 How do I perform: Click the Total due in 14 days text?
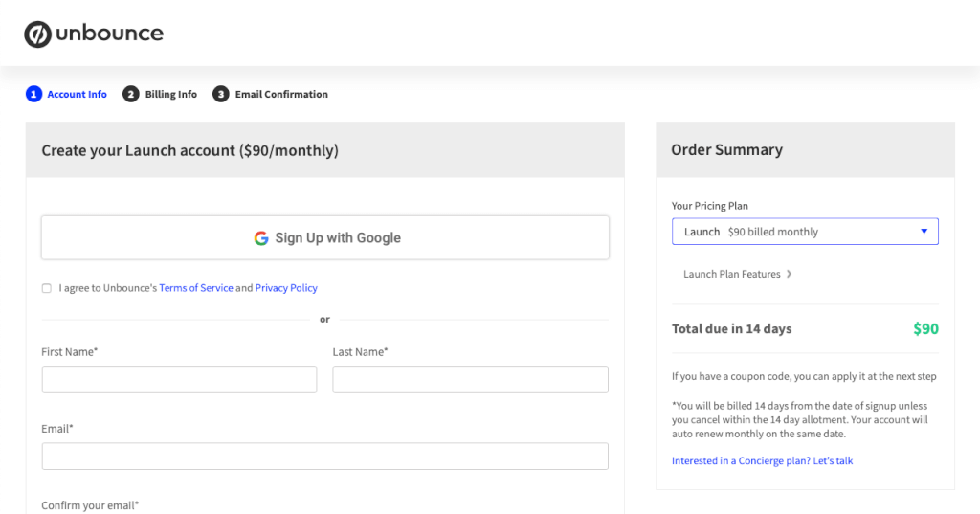point(731,329)
